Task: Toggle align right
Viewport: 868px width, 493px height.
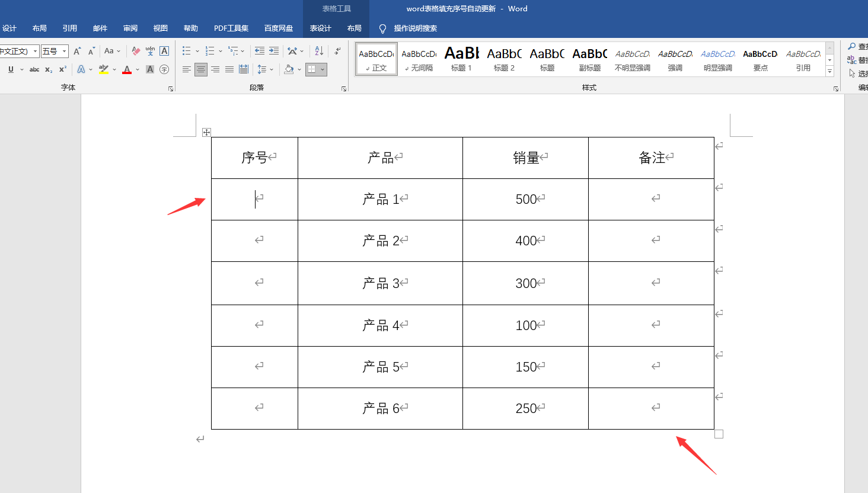Action: [215, 69]
